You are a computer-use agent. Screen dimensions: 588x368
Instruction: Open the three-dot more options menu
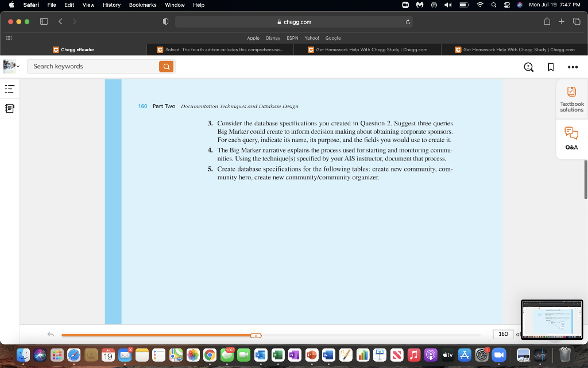pos(572,67)
